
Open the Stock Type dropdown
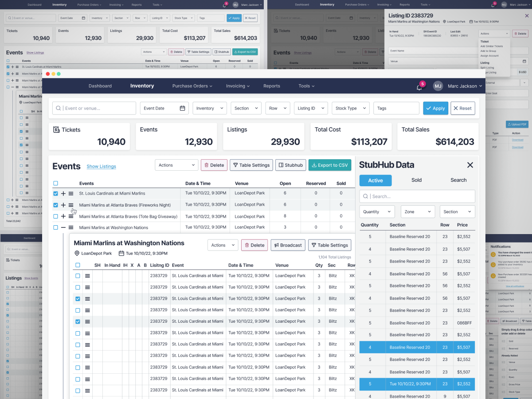click(x=350, y=108)
